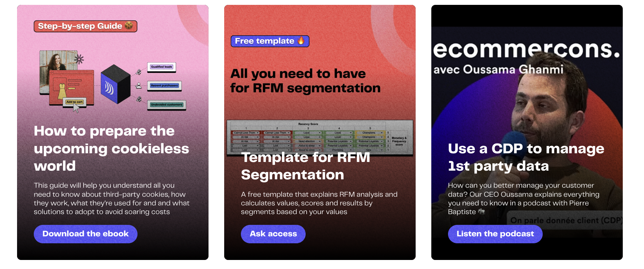The height and width of the screenshot is (269, 644).
Task: Click the RFM Recency Score spreadsheet preview
Action: coord(320,138)
